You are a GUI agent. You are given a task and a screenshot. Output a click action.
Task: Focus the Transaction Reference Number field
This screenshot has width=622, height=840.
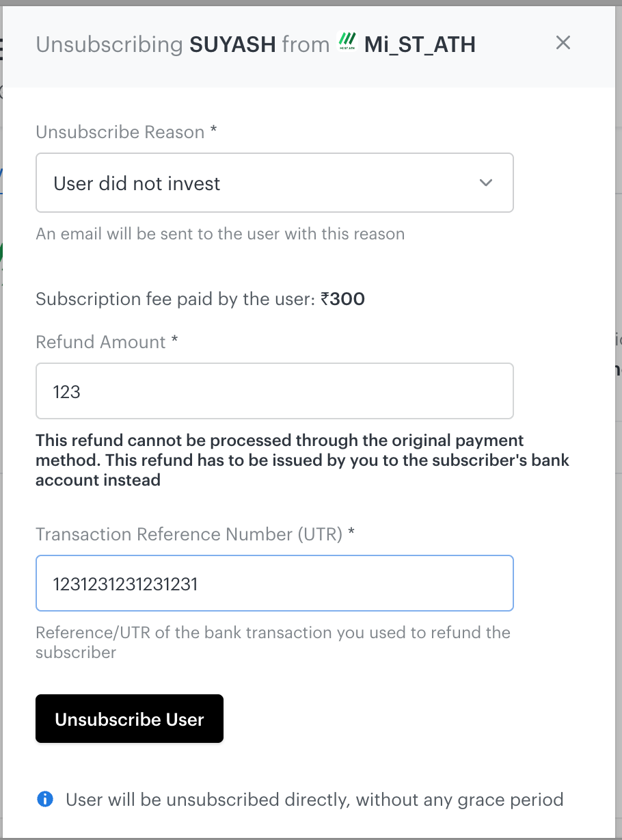(x=274, y=583)
